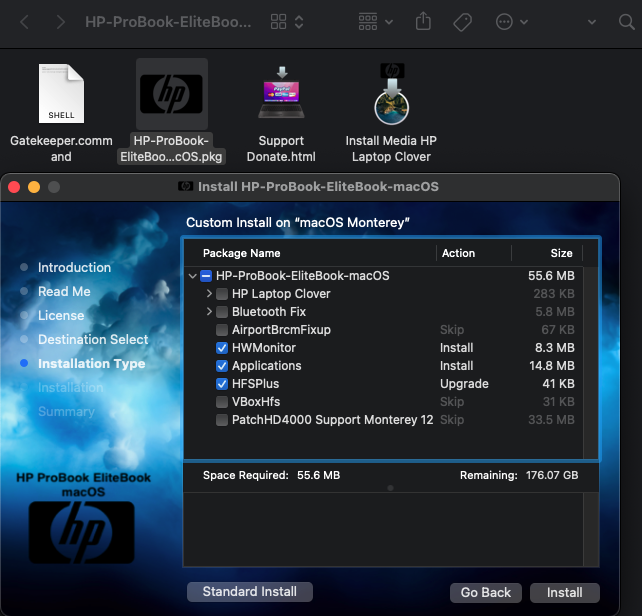Check PatchHD4000 Support Monterey 12

point(222,420)
